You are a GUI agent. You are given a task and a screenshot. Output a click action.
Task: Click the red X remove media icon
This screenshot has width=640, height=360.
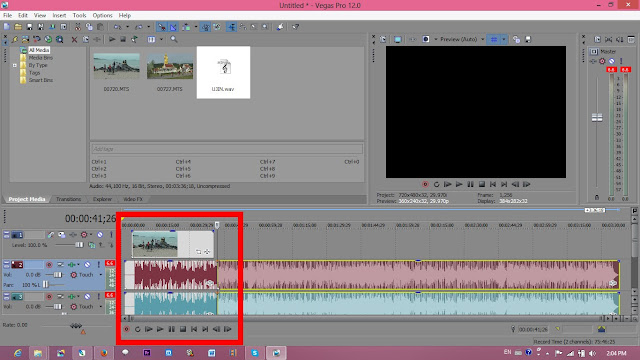tap(74, 40)
